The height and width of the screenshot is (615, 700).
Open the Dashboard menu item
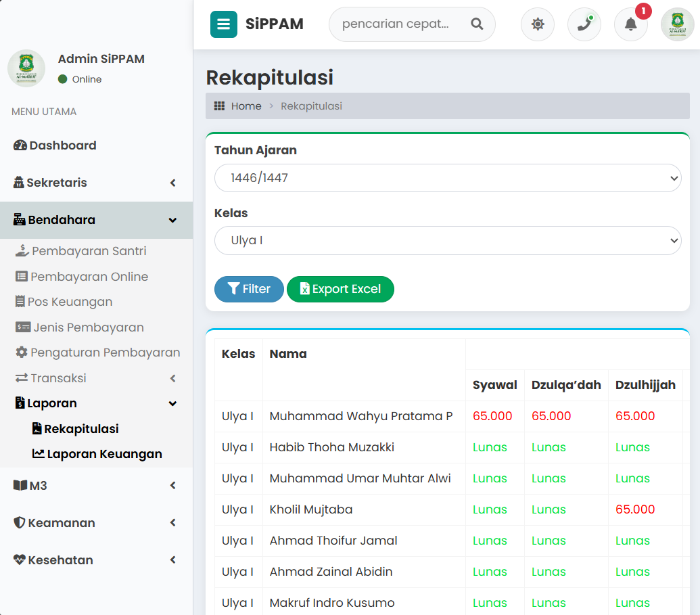63,145
